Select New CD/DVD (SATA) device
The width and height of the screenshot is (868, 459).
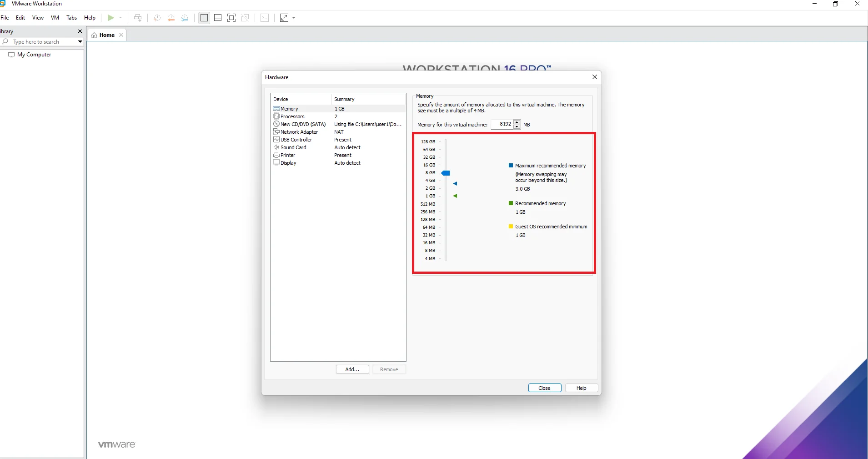click(303, 124)
